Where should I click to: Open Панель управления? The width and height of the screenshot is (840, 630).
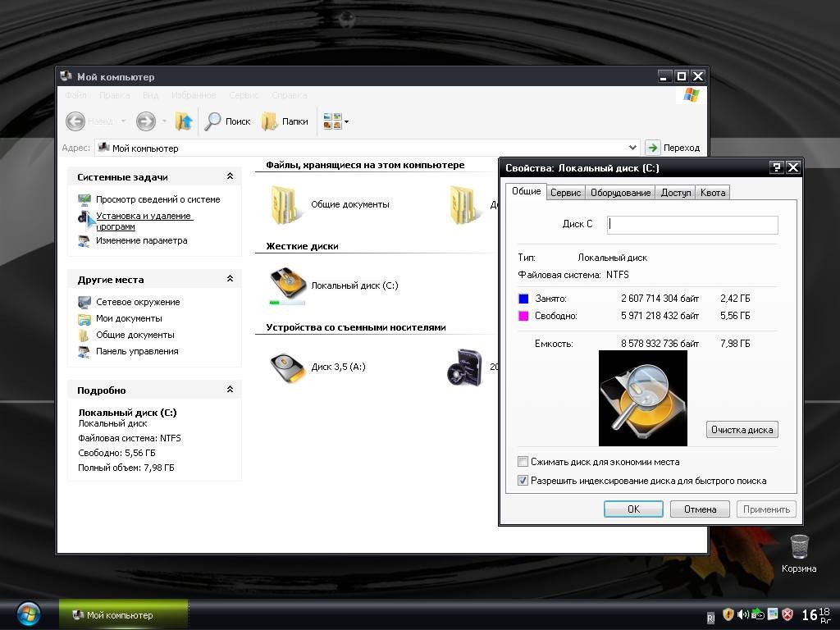(x=137, y=351)
